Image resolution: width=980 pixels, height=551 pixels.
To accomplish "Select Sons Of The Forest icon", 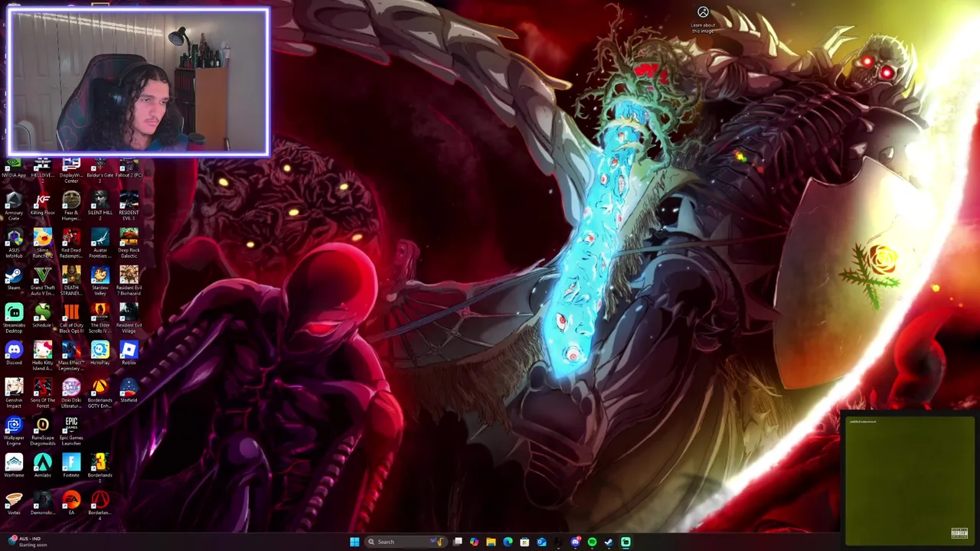I will [42, 393].
